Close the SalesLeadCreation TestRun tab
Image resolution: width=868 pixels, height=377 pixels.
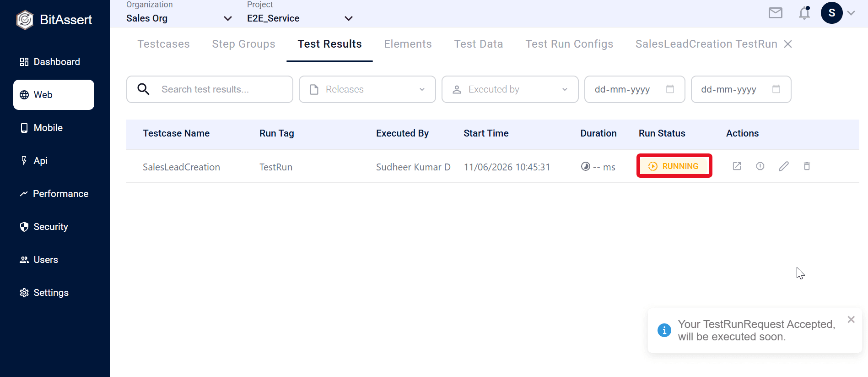(x=788, y=44)
